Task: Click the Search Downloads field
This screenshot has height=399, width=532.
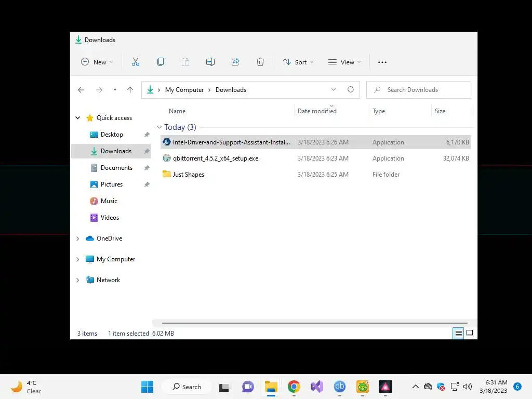Action: pos(419,90)
